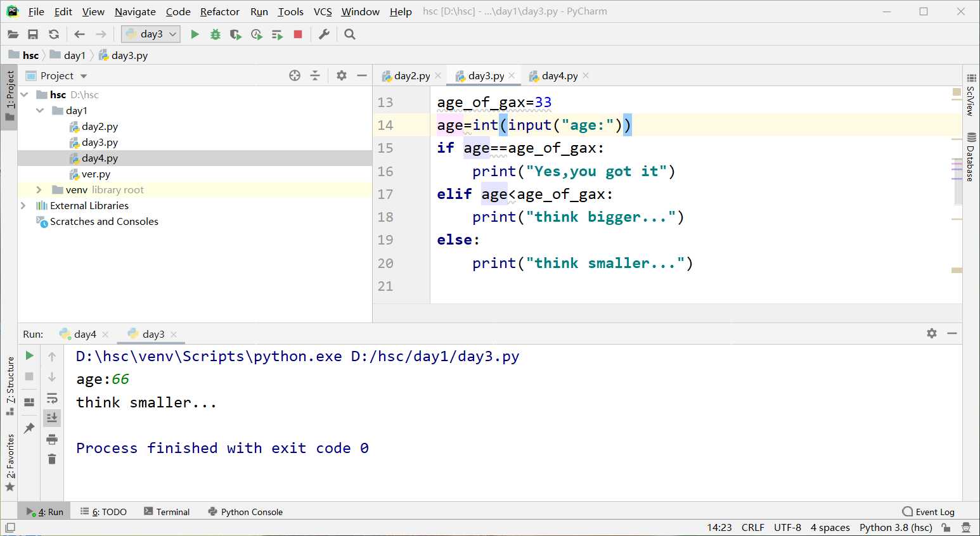This screenshot has width=980, height=536.
Task: Open the Terminal tool window
Action: click(167, 511)
